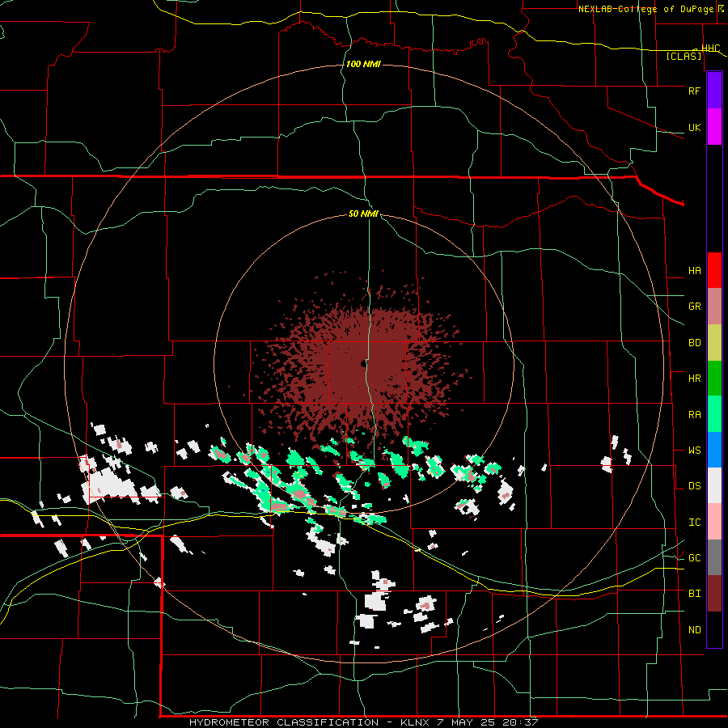Click the IC legend label

[694, 522]
